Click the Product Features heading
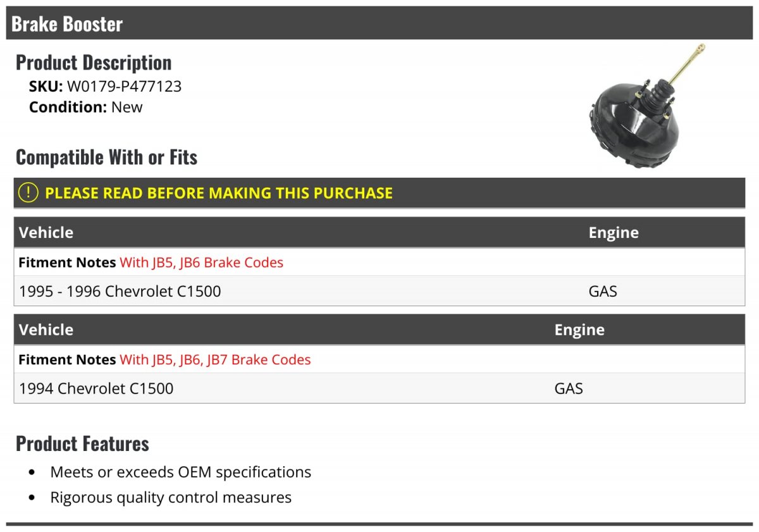This screenshot has width=759, height=532. click(82, 443)
